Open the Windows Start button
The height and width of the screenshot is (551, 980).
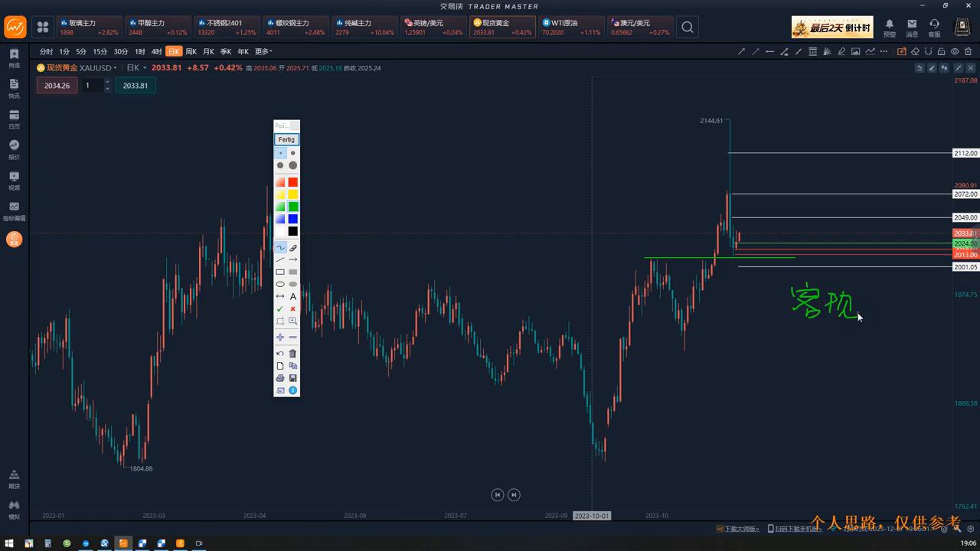pyautogui.click(x=8, y=543)
